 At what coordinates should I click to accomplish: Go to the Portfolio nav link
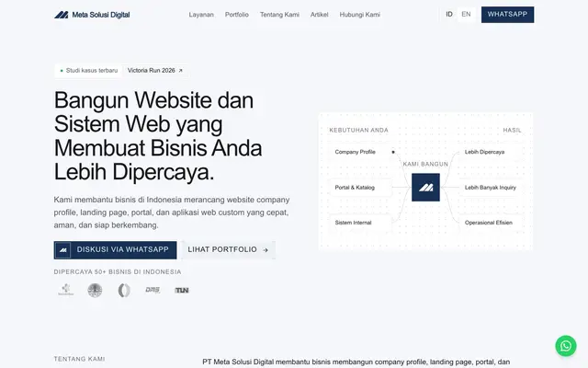click(237, 15)
